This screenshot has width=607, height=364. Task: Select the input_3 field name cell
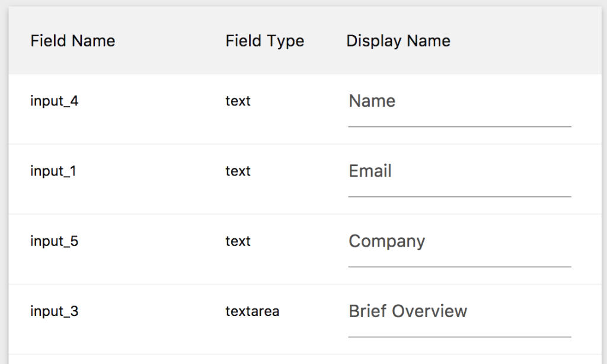click(54, 311)
